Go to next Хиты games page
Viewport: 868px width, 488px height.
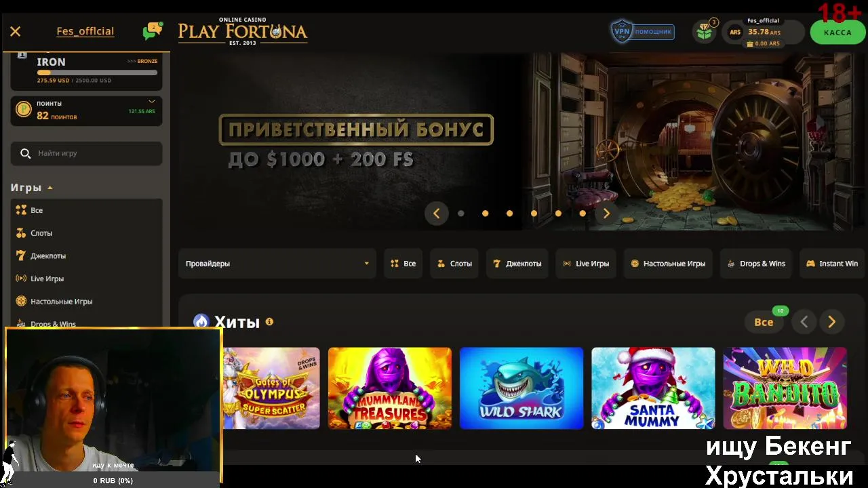(x=831, y=322)
